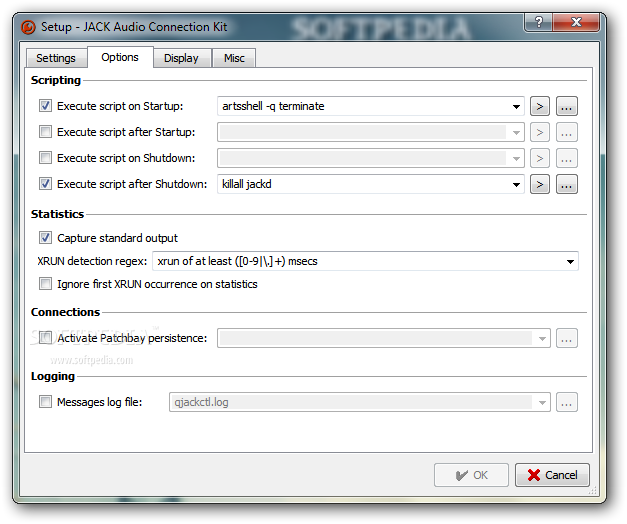Click the OK button

point(471,475)
